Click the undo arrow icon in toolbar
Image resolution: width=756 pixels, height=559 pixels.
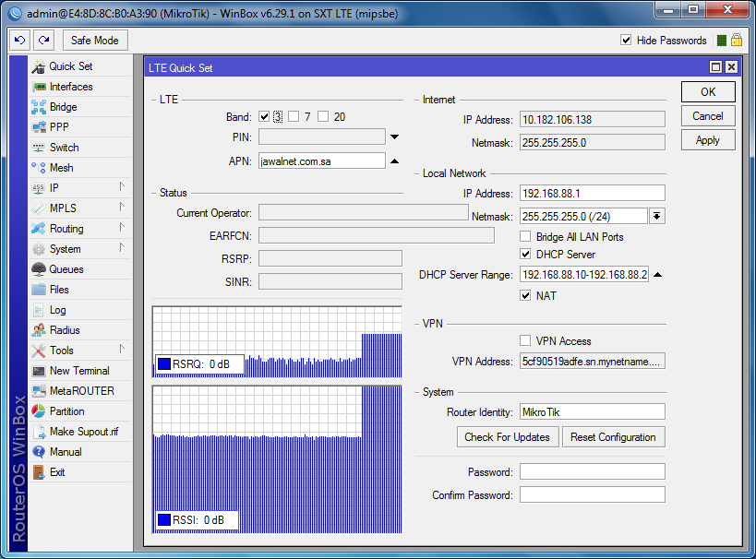(x=19, y=41)
